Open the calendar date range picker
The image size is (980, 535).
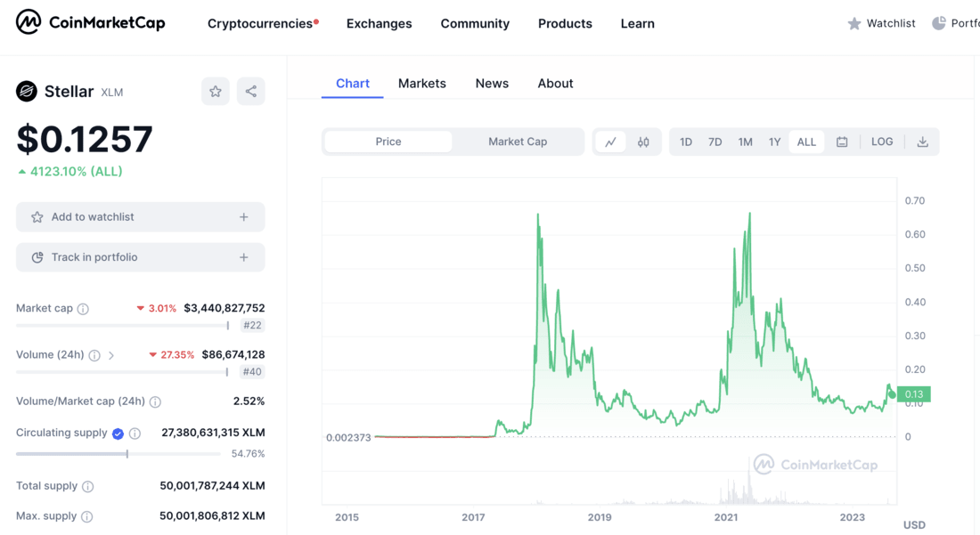[842, 142]
